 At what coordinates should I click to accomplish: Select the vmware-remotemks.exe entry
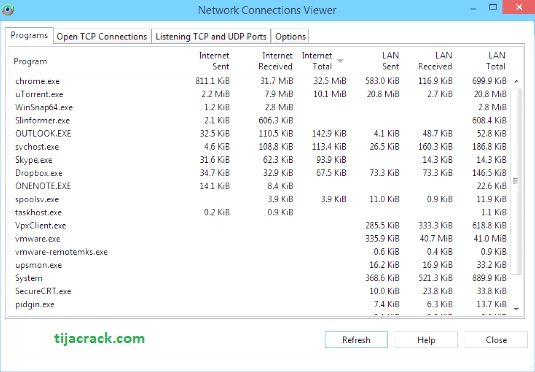click(x=61, y=252)
